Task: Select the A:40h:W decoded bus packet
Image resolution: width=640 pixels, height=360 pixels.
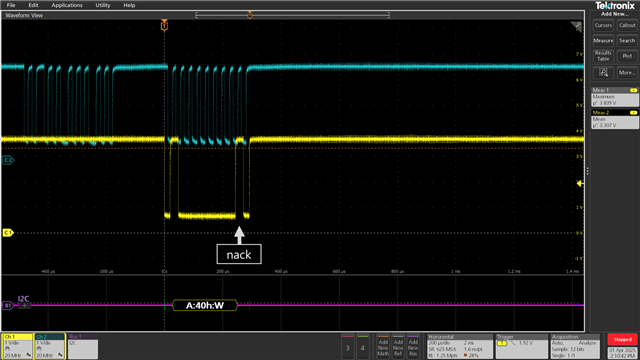Action: tap(205, 305)
